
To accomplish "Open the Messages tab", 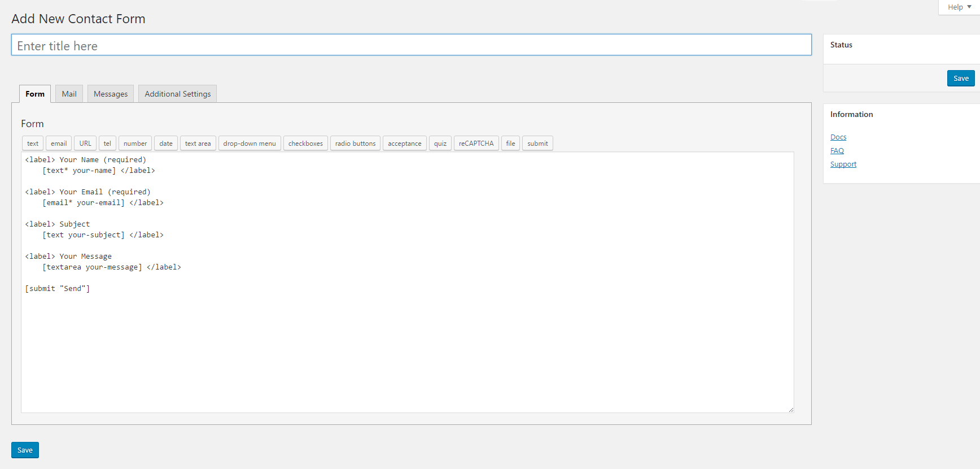I will pyautogui.click(x=111, y=94).
